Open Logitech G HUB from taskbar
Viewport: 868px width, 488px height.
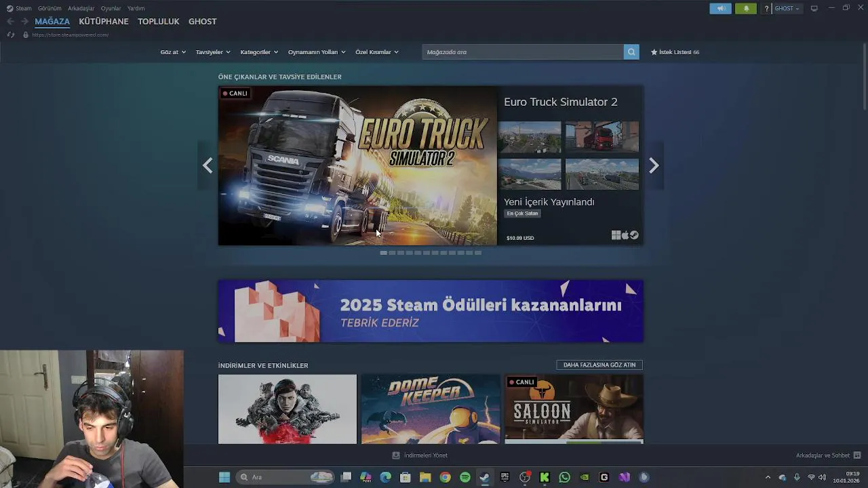click(x=604, y=477)
